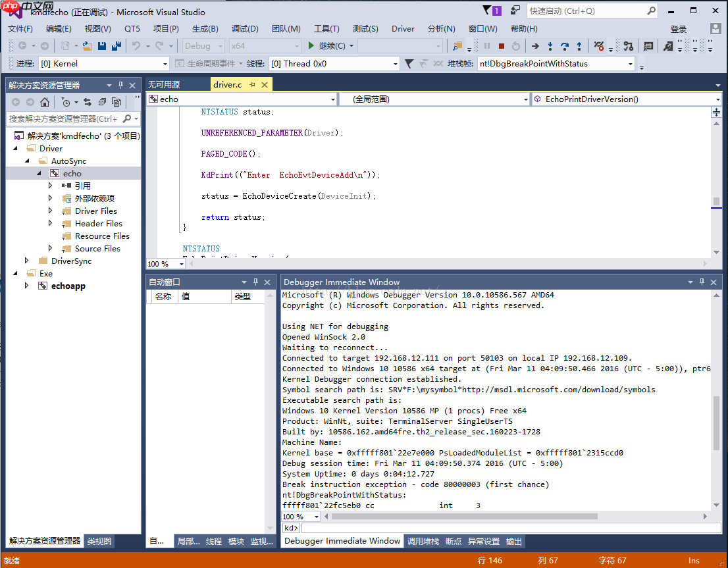Select the Step Into icon
Viewport: 728px width, 568px height.
[x=550, y=45]
